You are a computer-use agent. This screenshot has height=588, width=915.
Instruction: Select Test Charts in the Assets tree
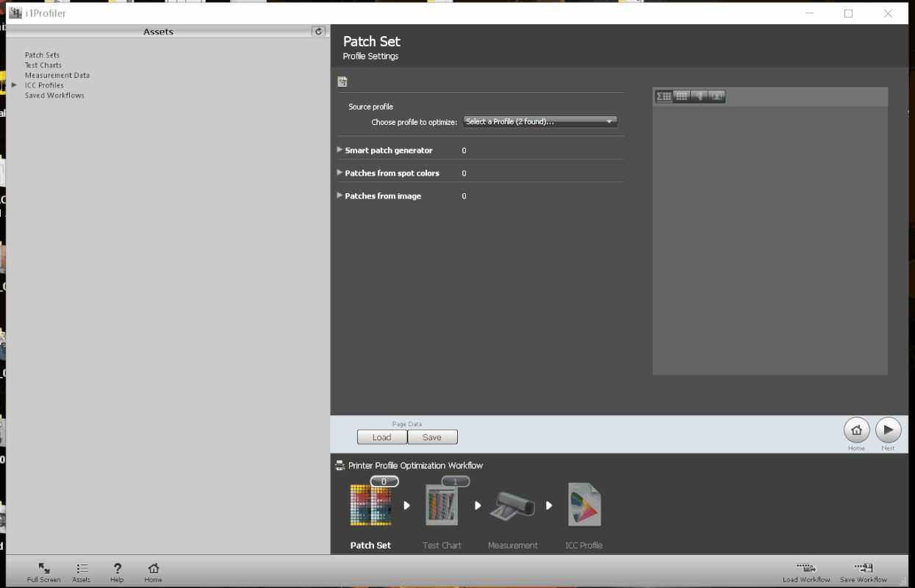[43, 65]
